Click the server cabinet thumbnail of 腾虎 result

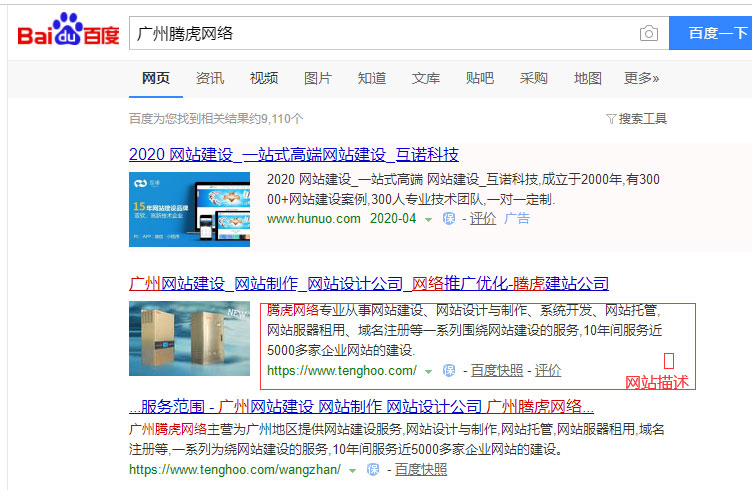point(189,338)
